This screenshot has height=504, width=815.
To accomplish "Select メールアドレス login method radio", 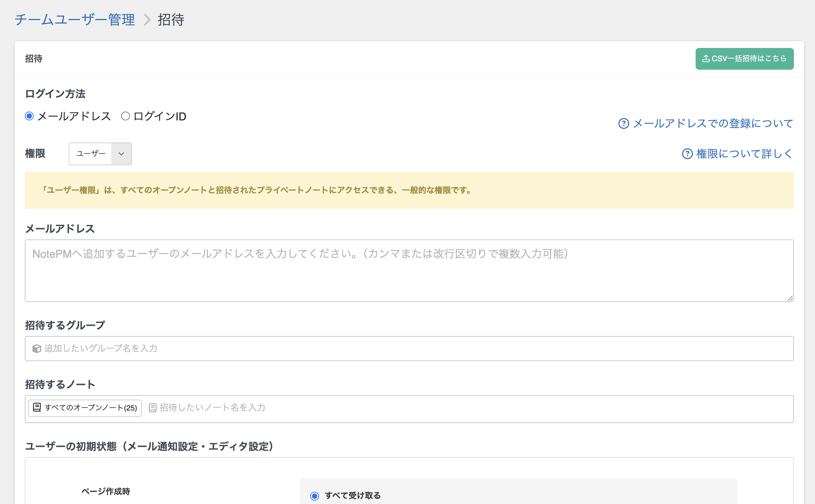I will click(30, 116).
